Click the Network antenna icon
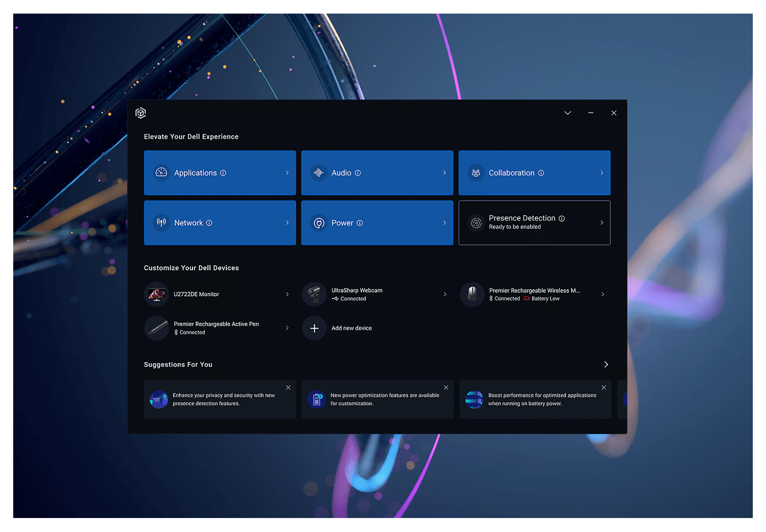Viewport: 766px width, 532px height. [x=161, y=223]
